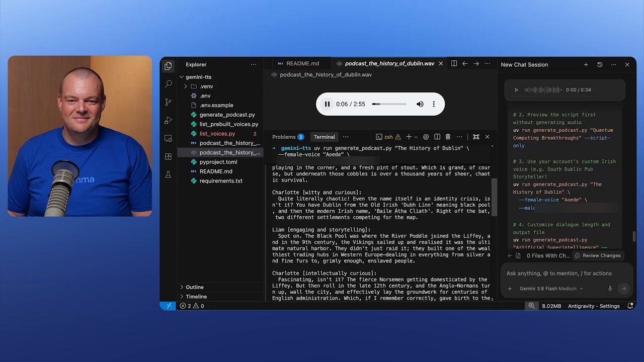Screen dimensions: 644x362
Task: Maximize the terminal panel size
Action: pos(476,137)
